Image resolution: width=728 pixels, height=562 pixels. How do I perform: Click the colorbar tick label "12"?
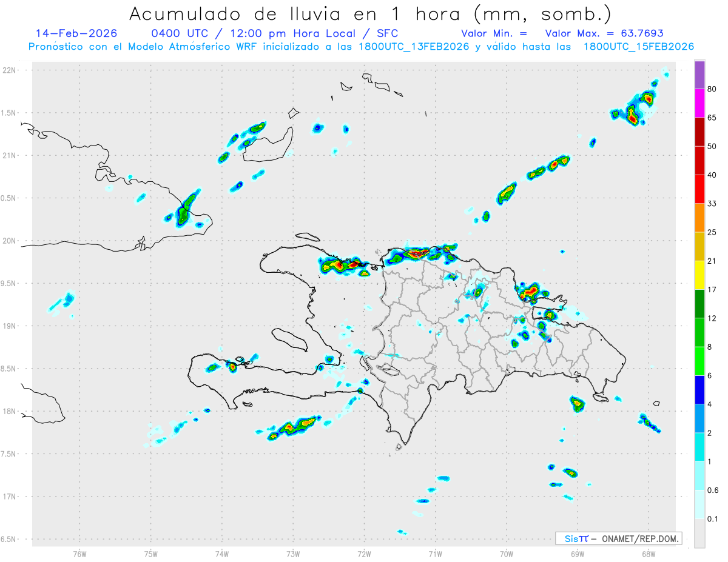pyautogui.click(x=712, y=318)
